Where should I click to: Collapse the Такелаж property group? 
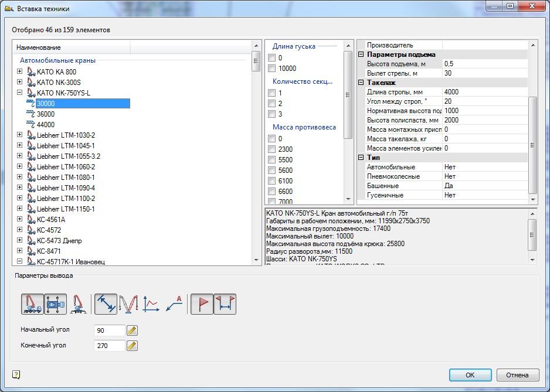tap(361, 83)
